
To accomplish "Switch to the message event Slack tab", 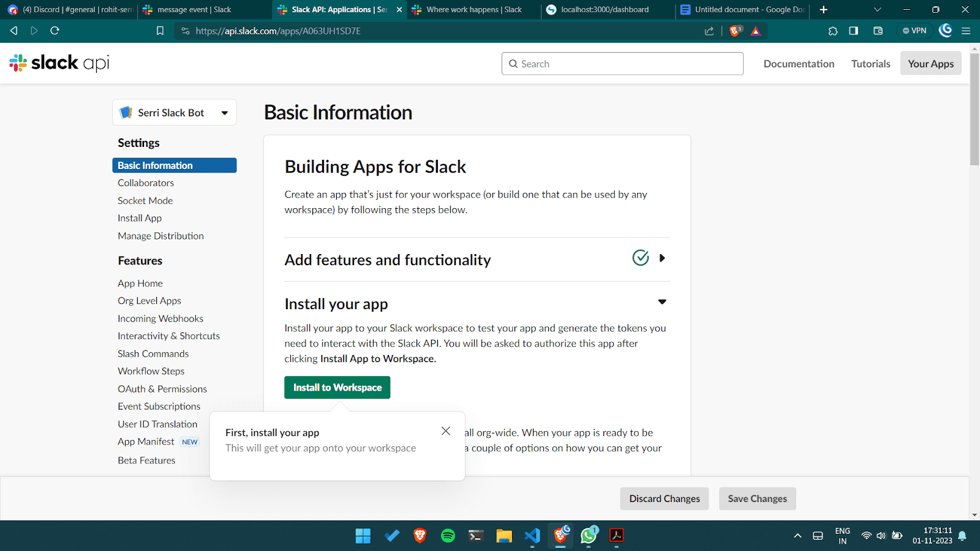I will click(x=205, y=10).
